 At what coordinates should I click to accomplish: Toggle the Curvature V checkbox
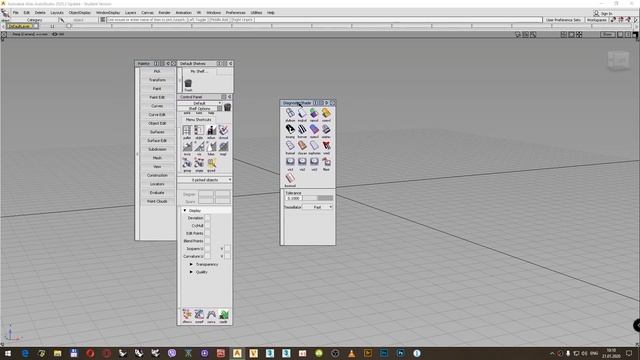click(227, 256)
